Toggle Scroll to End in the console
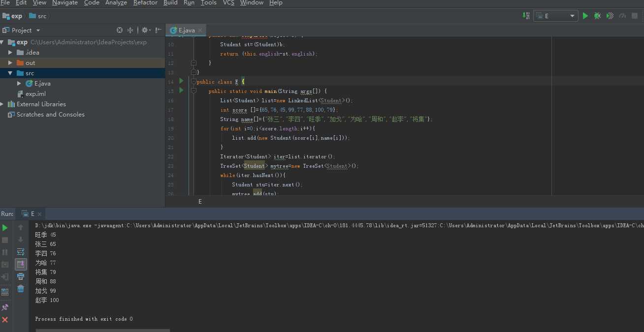This screenshot has height=332, width=644. [21, 264]
